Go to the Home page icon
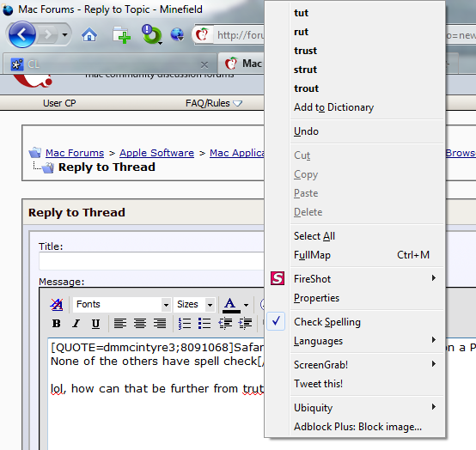Image resolution: width=476 pixels, height=450 pixels. [x=89, y=35]
